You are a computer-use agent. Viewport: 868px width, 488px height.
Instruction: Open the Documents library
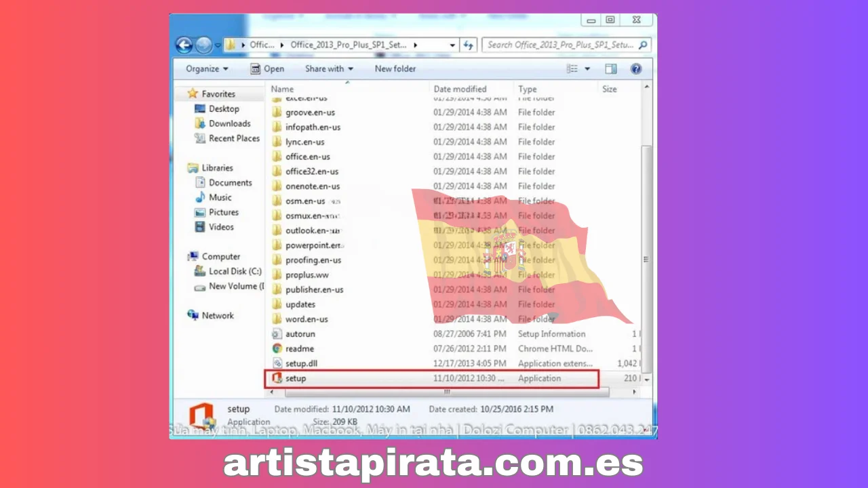pyautogui.click(x=230, y=183)
